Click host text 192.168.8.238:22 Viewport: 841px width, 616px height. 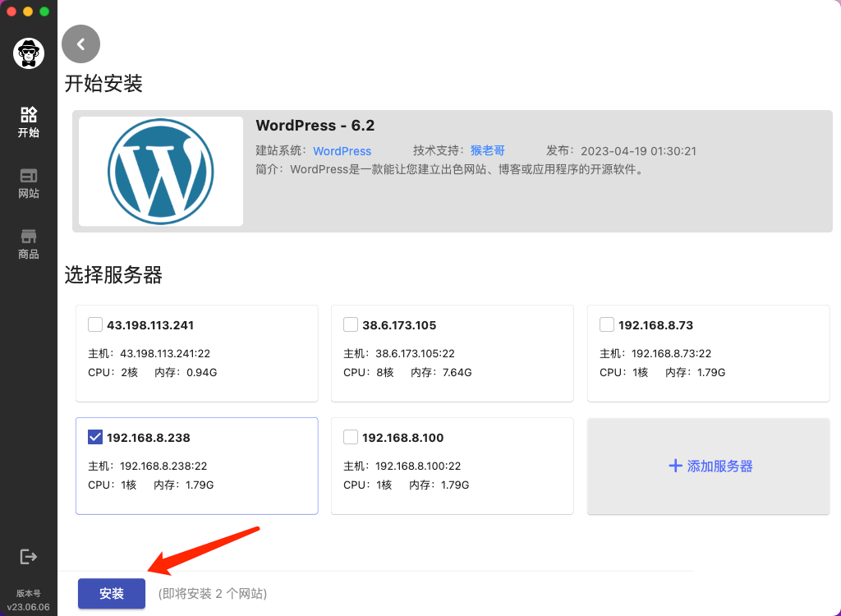(163, 467)
